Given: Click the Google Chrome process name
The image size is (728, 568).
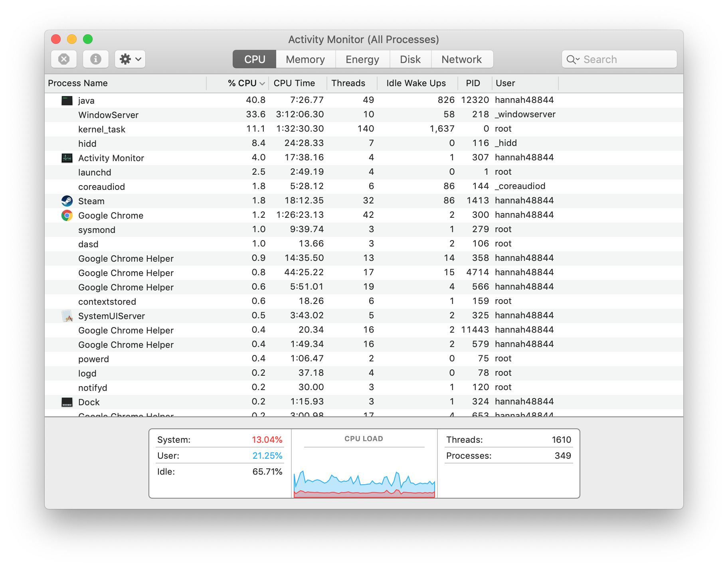Looking at the screenshot, I should [x=111, y=215].
